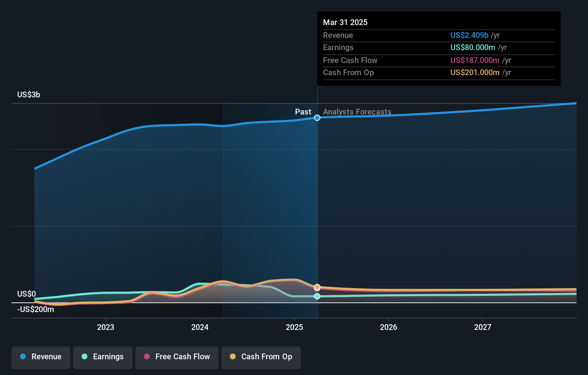Click the US$2.409b revenue value in tooltip
The image size is (588, 375).
469,35
